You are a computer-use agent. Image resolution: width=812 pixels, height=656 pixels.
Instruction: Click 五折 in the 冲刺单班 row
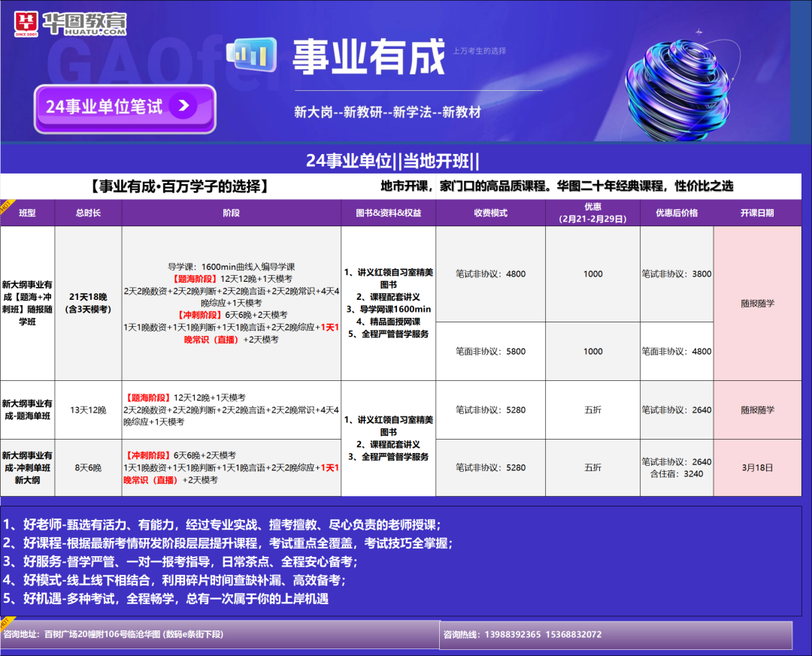click(592, 467)
